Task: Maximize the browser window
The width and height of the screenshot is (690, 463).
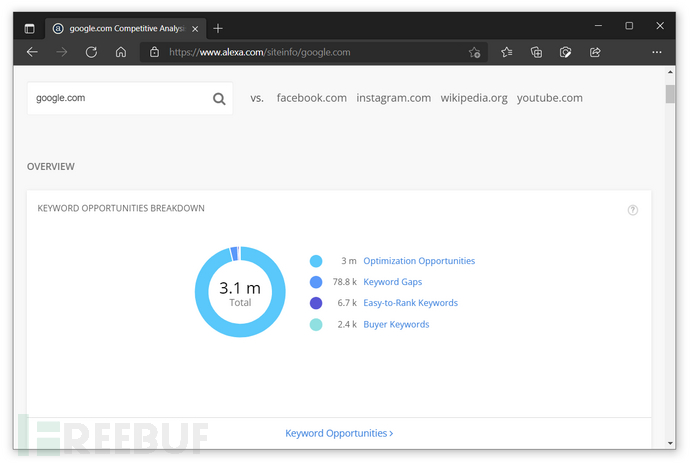Action: pyautogui.click(x=629, y=26)
